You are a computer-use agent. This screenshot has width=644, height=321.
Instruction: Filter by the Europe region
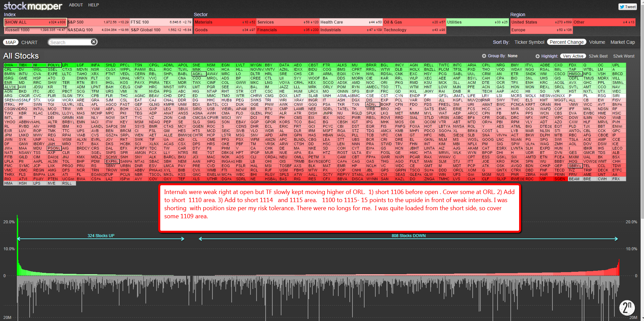click(541, 30)
